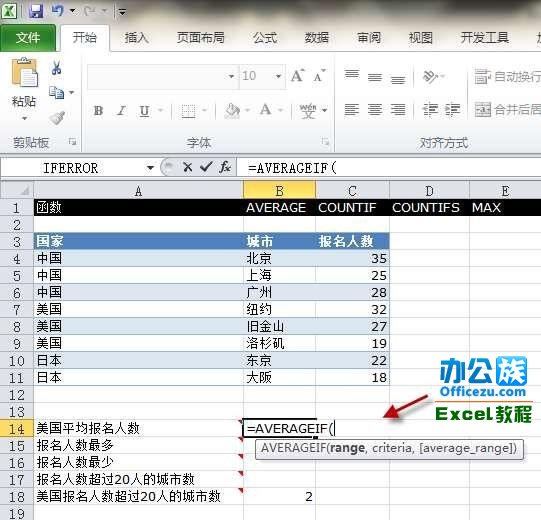This screenshot has height=520, width=541.
Task: Click the Enter checkmark formula icon
Action: tap(206, 167)
